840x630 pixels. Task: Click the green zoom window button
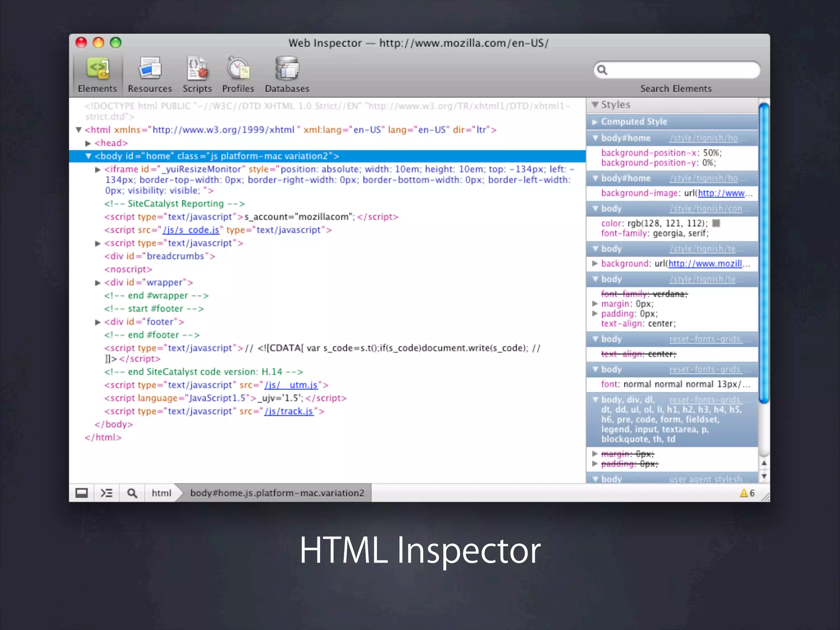tap(116, 43)
